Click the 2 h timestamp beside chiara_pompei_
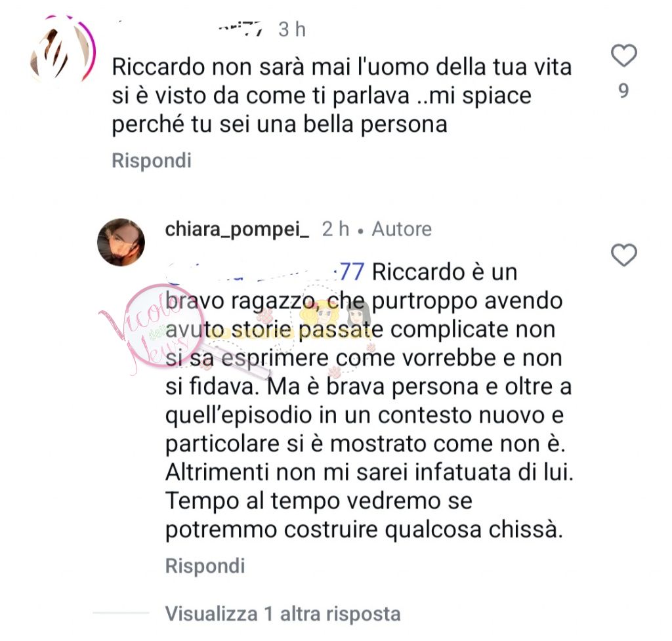672x641 pixels. [335, 229]
